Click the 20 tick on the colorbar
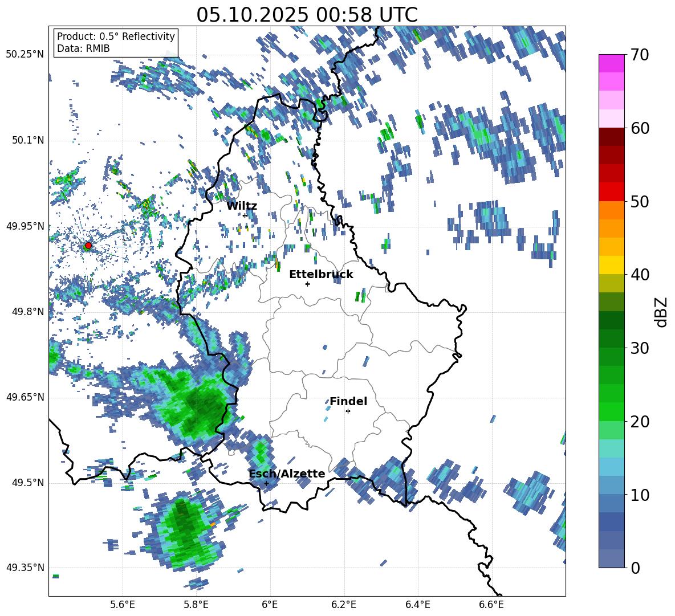Viewport: 675px width, 616px height. [x=640, y=422]
